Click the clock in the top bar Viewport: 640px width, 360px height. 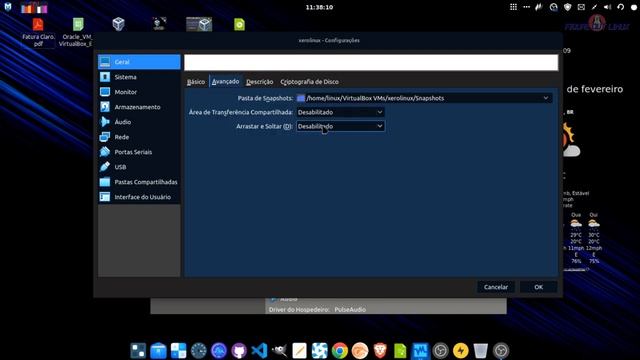tap(319, 7)
